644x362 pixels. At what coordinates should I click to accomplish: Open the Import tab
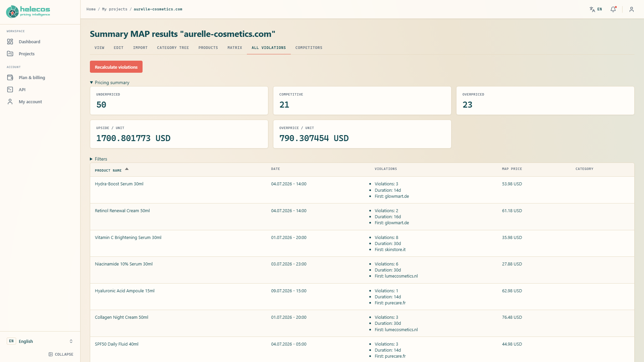[x=140, y=48]
